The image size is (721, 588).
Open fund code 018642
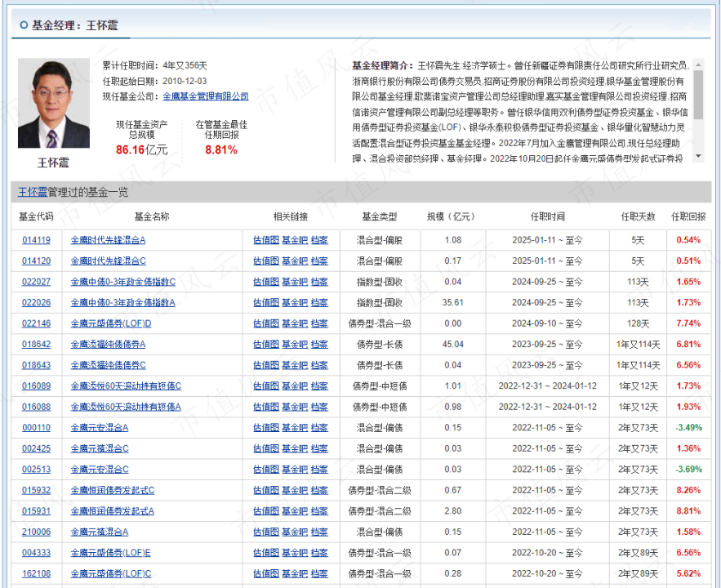(36, 345)
